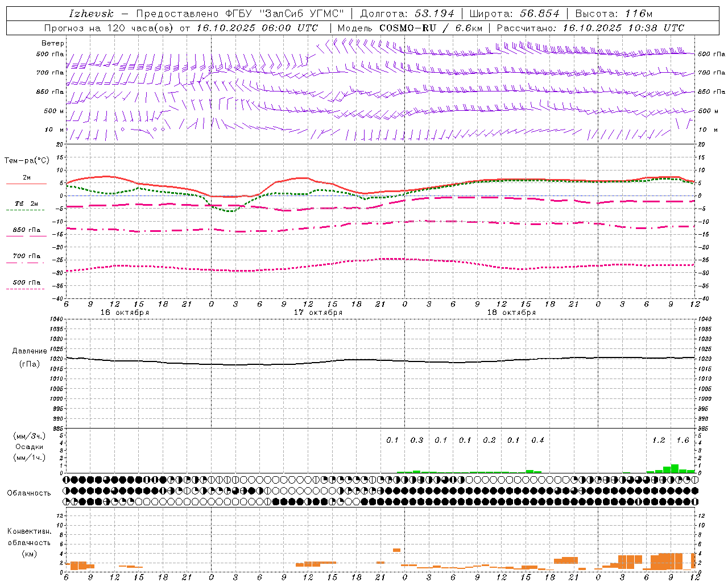Click the 0.4 precipitation amount value

pyautogui.click(x=537, y=440)
